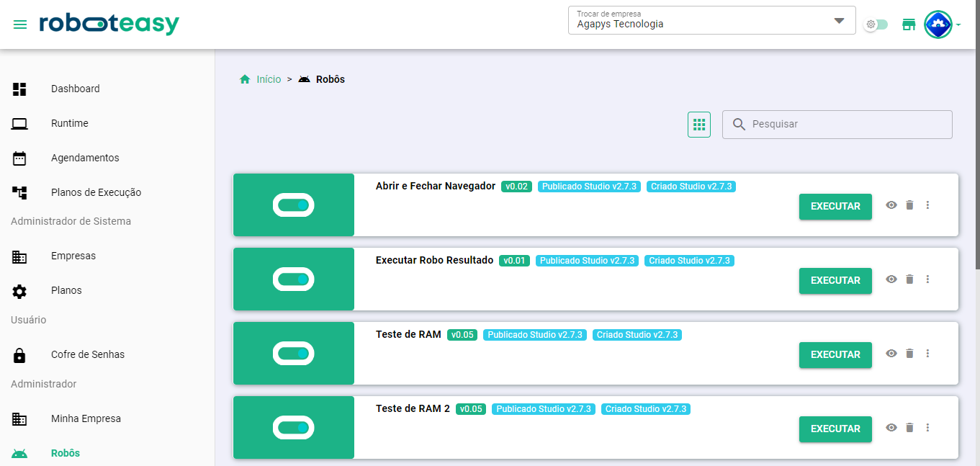
Task: Open Planos de Execução in the sidebar
Action: [x=96, y=192]
